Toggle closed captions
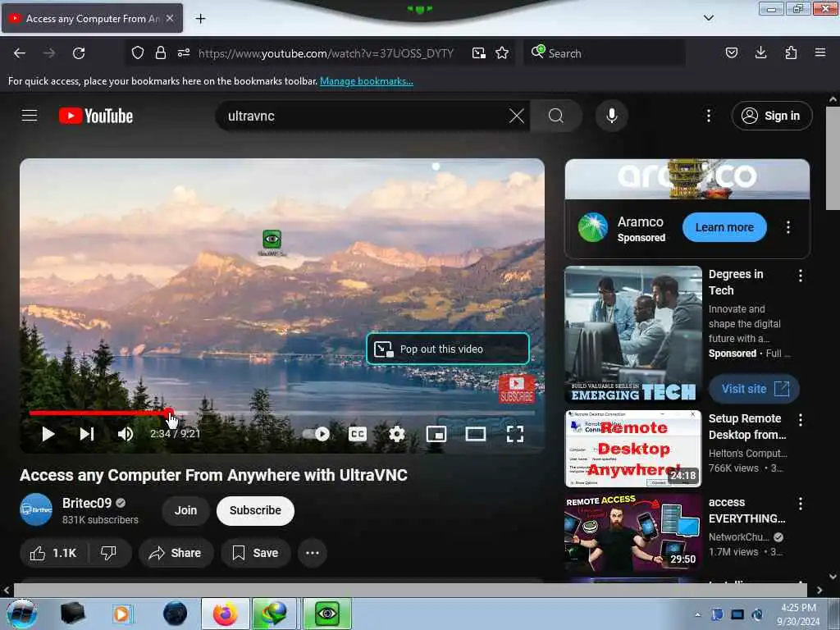The width and height of the screenshot is (840, 630). click(358, 434)
